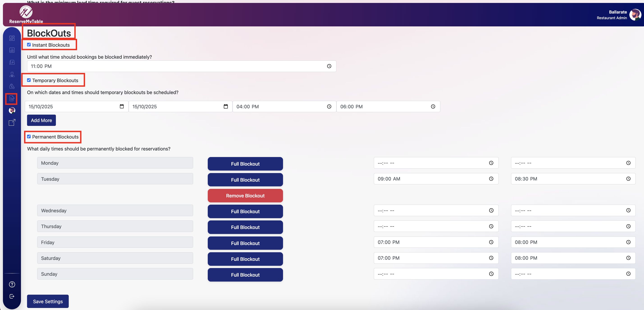The height and width of the screenshot is (310, 644).
Task: Open calendar picker for temporary start date
Action: point(122,106)
